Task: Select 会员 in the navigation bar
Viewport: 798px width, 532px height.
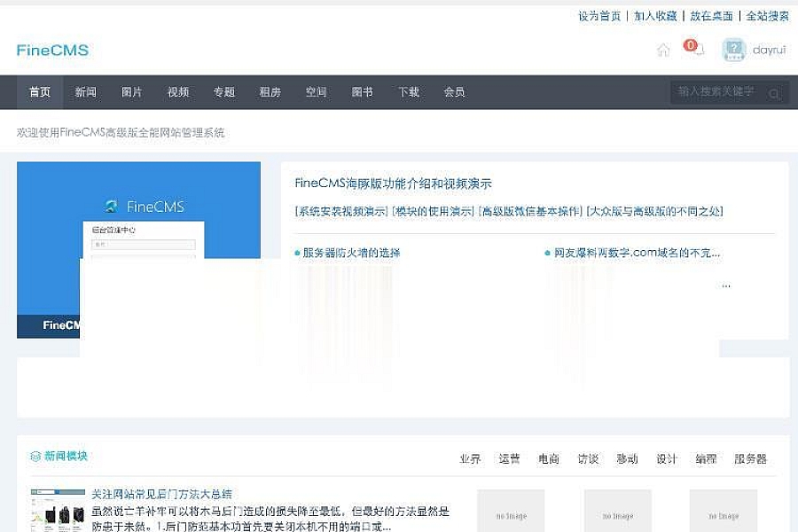Action: coord(455,92)
